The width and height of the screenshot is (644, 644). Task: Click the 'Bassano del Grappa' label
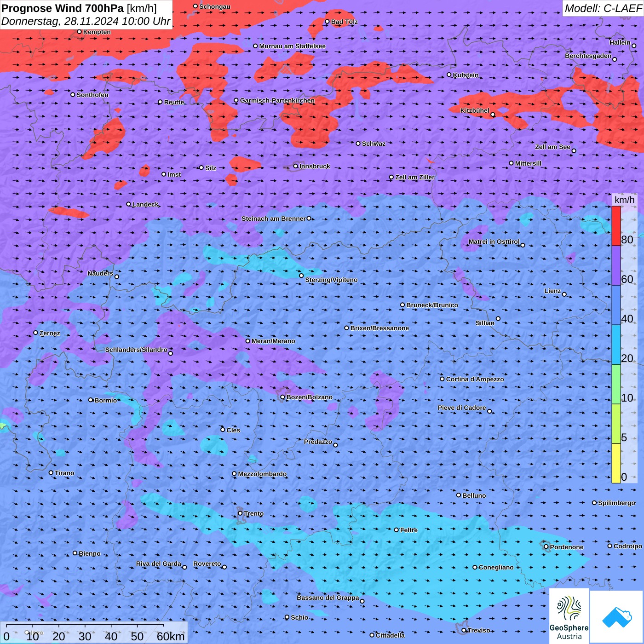tap(328, 598)
